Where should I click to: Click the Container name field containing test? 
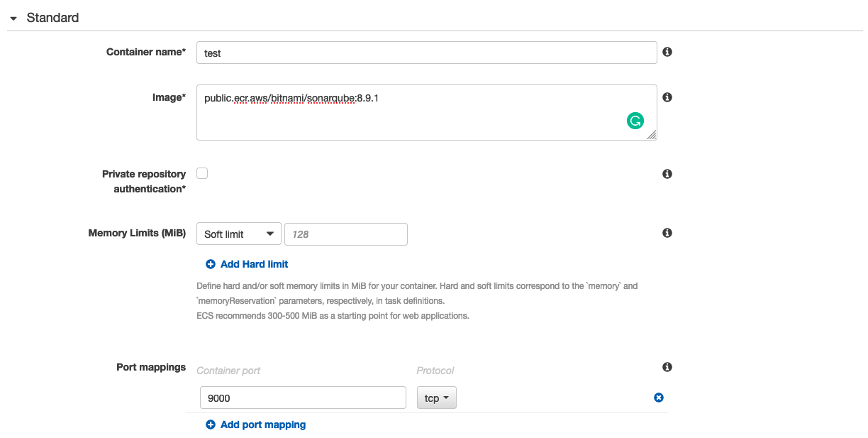coord(425,53)
